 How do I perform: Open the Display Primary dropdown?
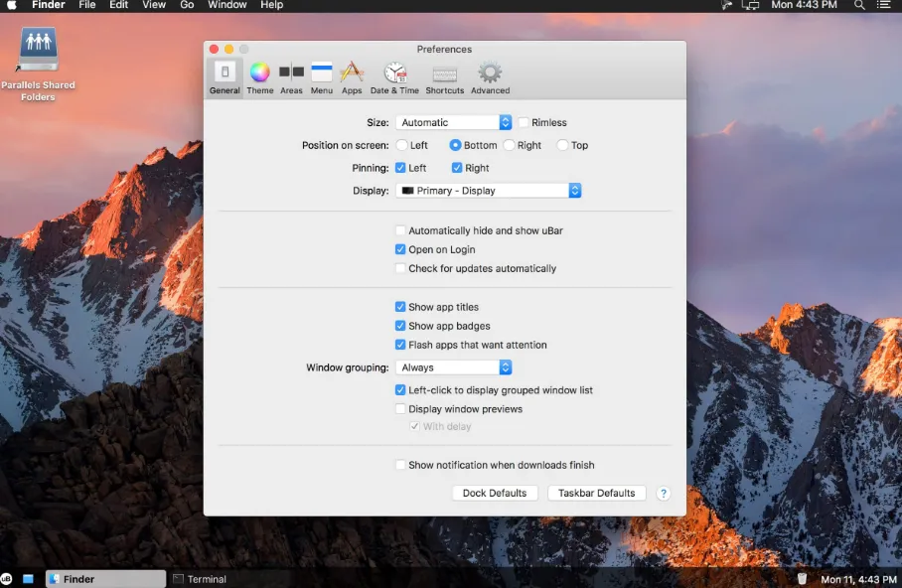pyautogui.click(x=489, y=191)
